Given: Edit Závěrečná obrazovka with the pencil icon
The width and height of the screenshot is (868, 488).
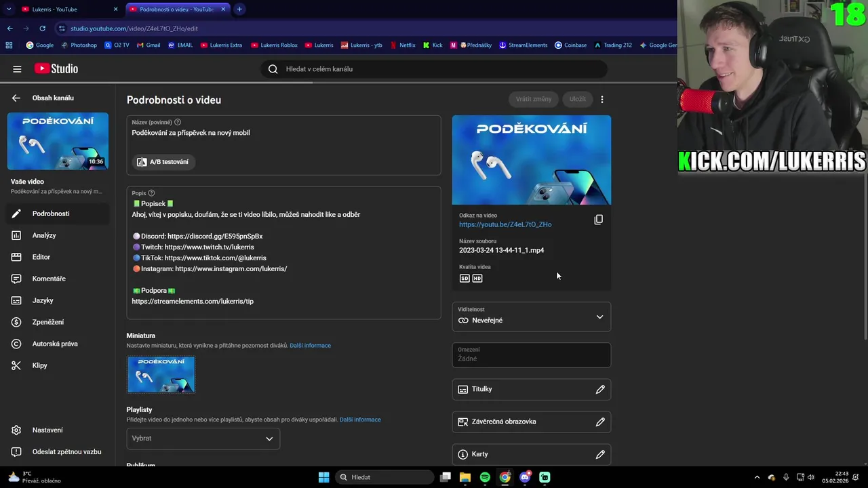Looking at the screenshot, I should coord(600,422).
